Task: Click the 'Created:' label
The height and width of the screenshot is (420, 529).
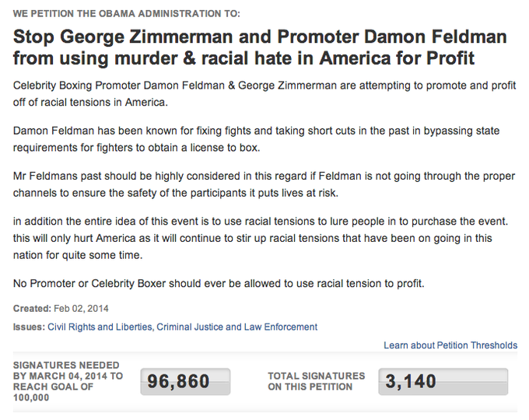Action: (x=32, y=309)
